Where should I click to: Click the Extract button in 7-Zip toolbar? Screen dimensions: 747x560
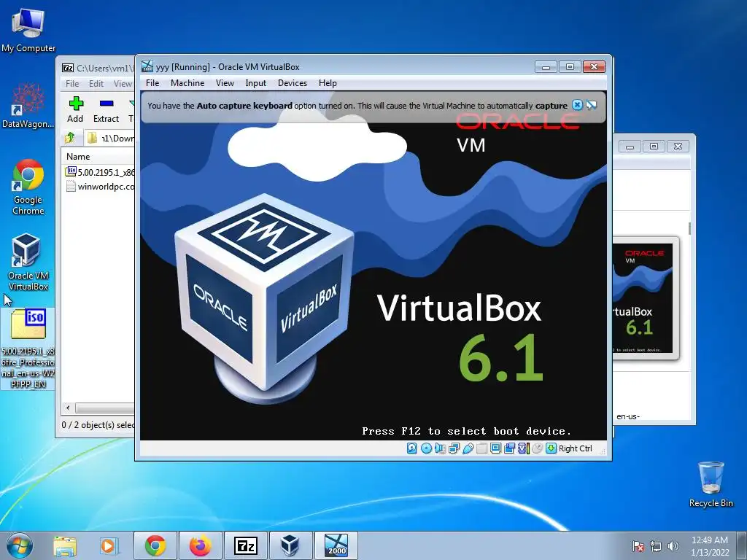[106, 110]
